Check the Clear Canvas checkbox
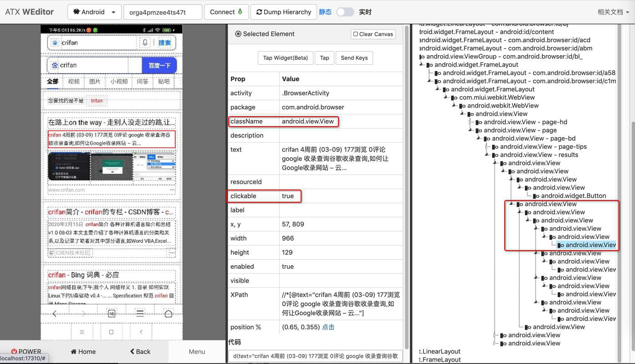 (x=356, y=34)
